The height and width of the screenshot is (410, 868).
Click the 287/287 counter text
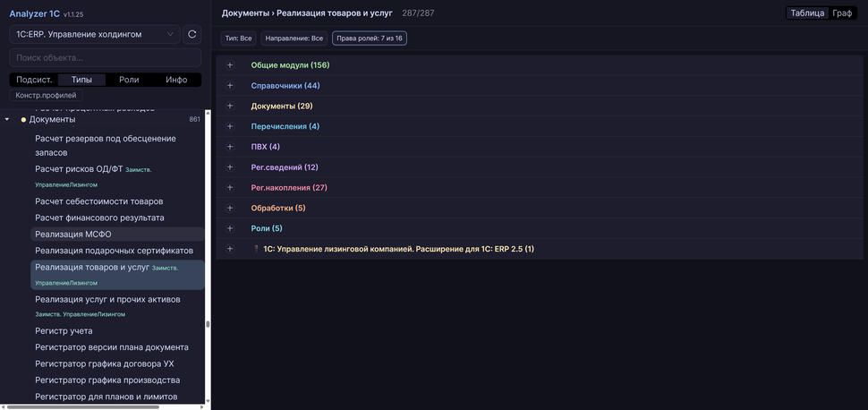coord(419,13)
